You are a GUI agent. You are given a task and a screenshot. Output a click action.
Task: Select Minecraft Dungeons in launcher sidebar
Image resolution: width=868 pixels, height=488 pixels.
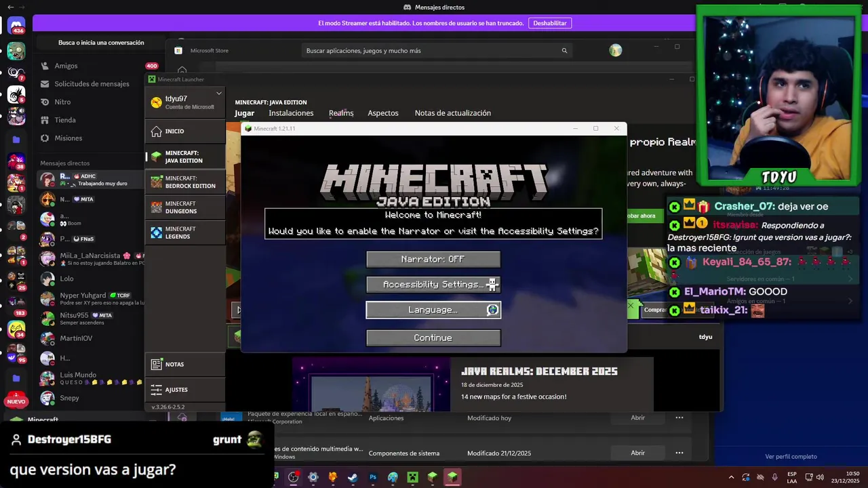185,207
